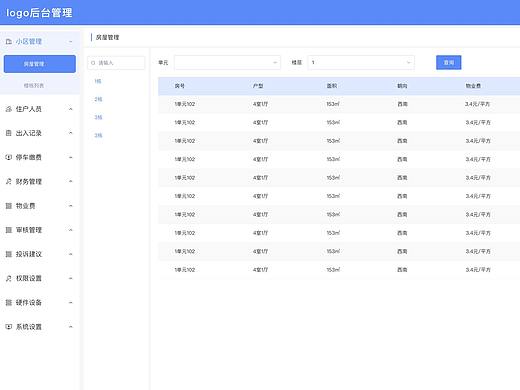This screenshot has height=390, width=520.
Task: Expand the 系统设置 chevron
Action: point(71,327)
